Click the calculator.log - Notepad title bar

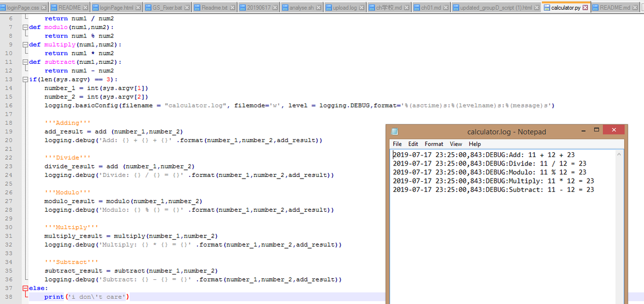(x=507, y=131)
